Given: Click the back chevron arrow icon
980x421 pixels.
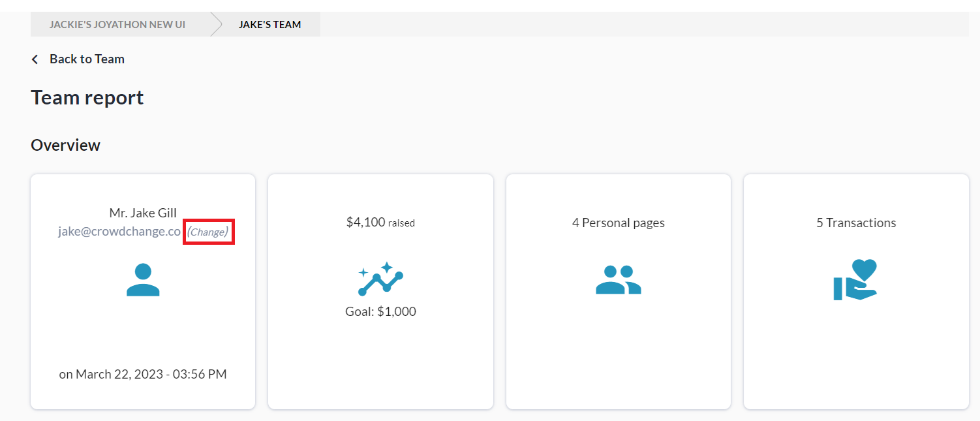Looking at the screenshot, I should point(35,59).
